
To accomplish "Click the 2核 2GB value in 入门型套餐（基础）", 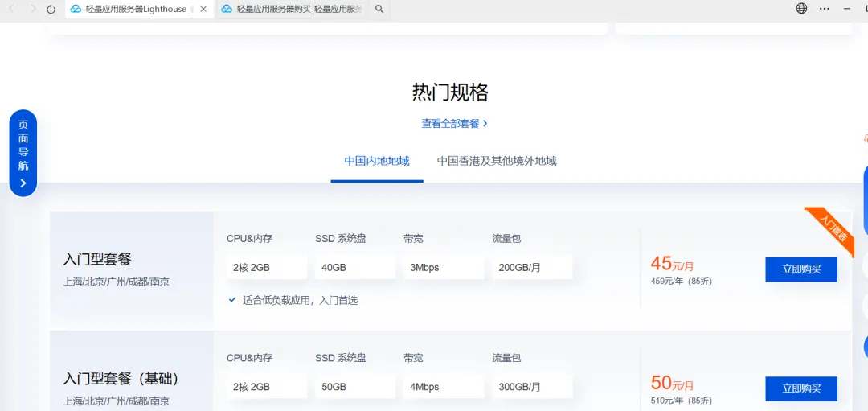I will pyautogui.click(x=267, y=387).
